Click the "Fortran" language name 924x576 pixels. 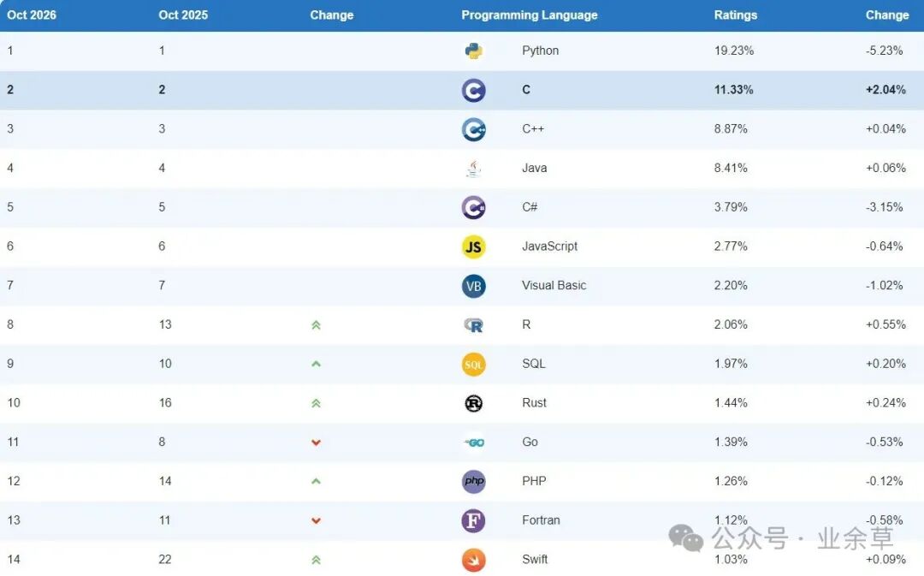pos(541,520)
